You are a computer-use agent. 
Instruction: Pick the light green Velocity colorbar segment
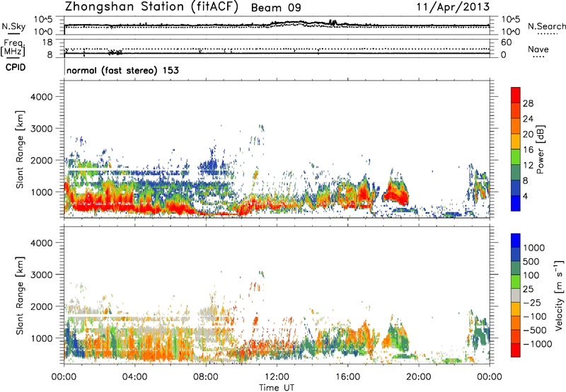point(516,282)
